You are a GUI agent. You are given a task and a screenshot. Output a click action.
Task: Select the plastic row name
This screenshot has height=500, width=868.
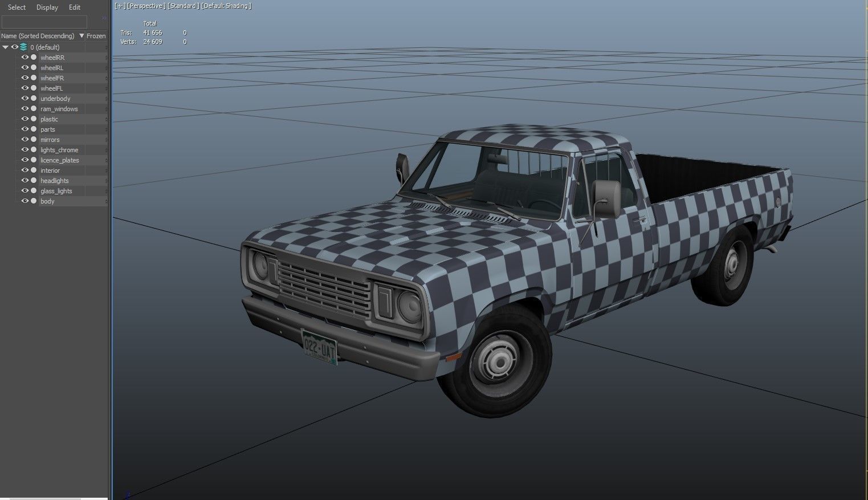[x=49, y=119]
